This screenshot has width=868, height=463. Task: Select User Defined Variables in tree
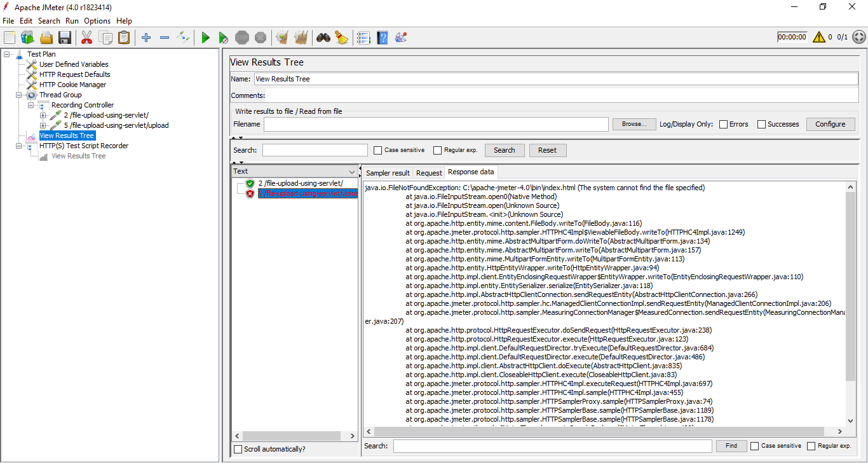coord(74,64)
